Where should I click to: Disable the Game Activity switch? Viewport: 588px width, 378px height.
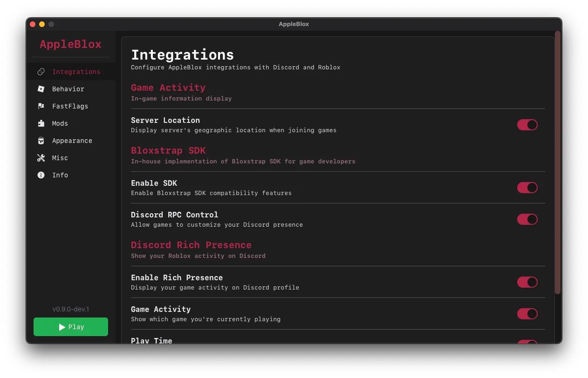tap(527, 314)
